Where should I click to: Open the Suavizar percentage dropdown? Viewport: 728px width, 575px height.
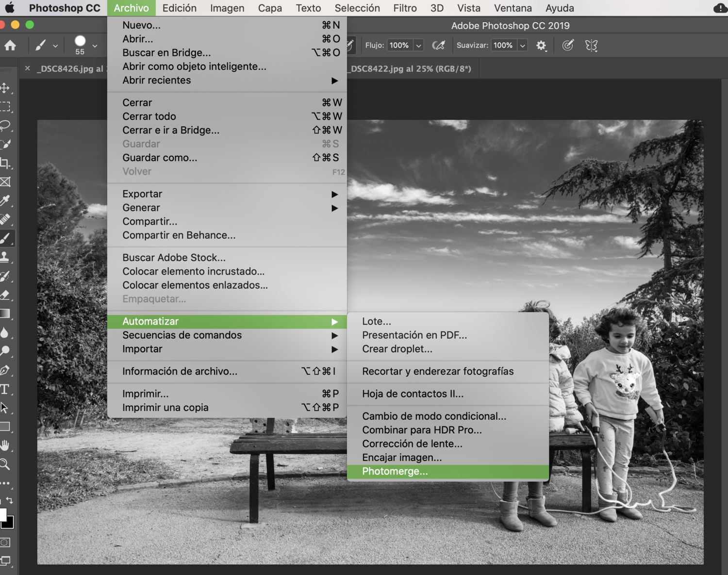[522, 45]
